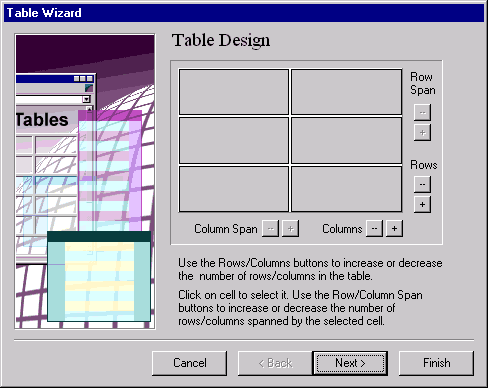Select the bottom-right table cell
488x388 pixels.
click(346, 189)
